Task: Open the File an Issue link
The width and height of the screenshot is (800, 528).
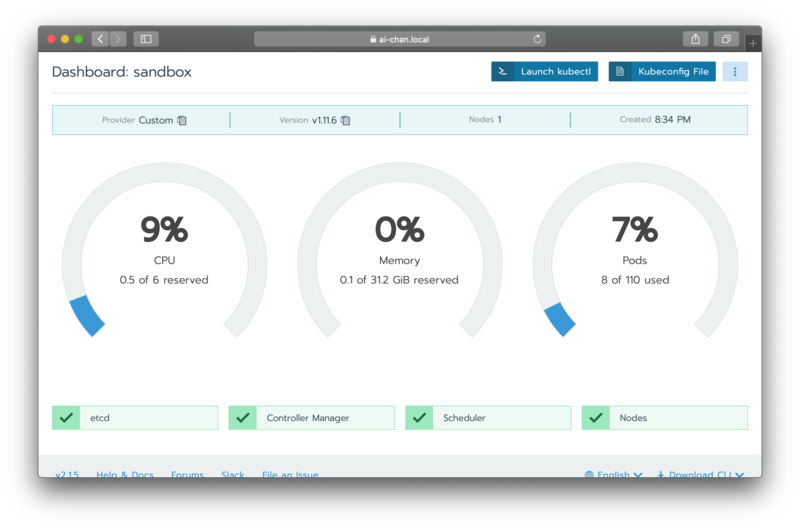Action: pyautogui.click(x=290, y=475)
